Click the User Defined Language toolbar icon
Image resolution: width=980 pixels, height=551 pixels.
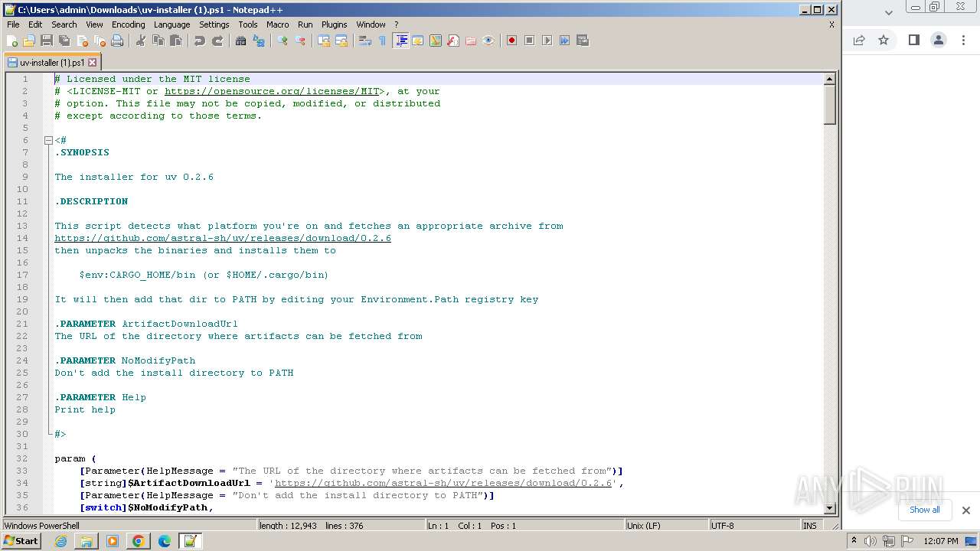pyautogui.click(x=418, y=41)
